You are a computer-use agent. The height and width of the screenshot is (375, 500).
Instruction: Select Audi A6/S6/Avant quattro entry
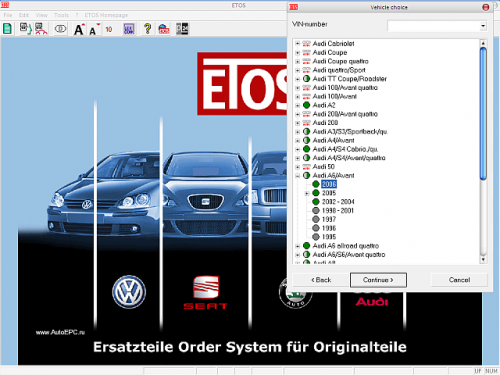(349, 255)
